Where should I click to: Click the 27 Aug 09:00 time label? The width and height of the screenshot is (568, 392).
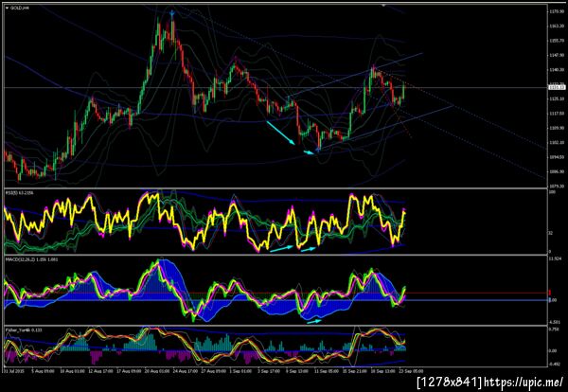(214, 371)
